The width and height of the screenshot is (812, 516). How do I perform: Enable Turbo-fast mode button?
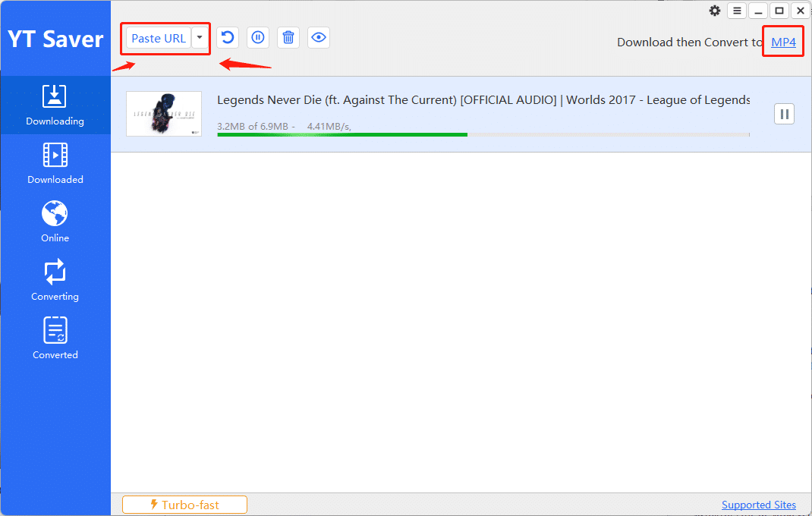point(185,505)
